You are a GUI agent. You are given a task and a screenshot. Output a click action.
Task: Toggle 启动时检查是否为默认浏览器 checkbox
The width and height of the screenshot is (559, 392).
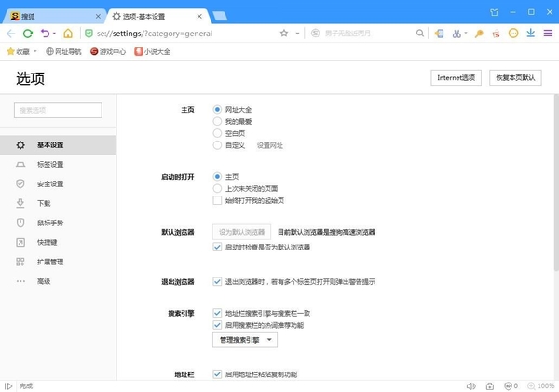click(x=218, y=248)
